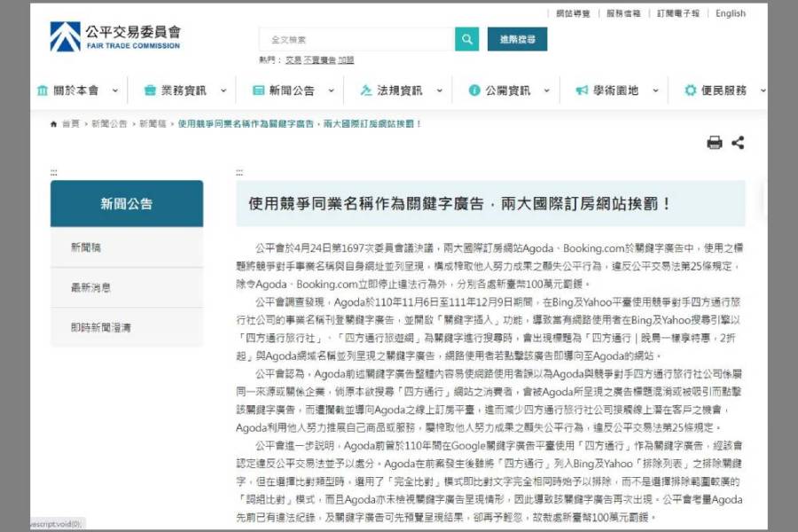Screen dimensions: 798x532
Task: Click the full-text search input field
Action: point(356,39)
